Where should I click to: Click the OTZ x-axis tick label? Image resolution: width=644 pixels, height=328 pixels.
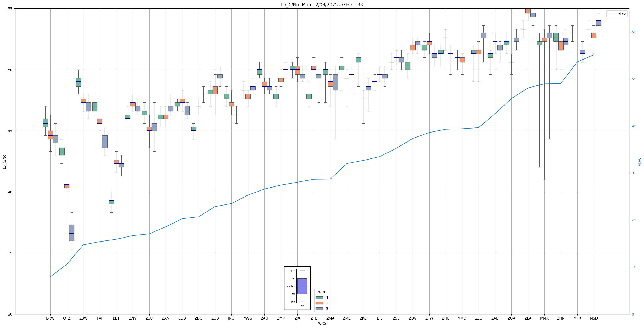click(67, 318)
